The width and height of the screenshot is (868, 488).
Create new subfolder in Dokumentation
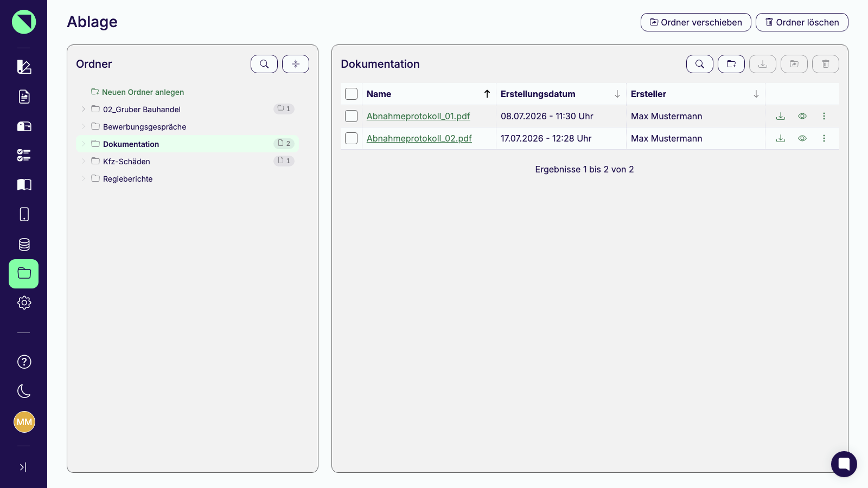[x=731, y=64]
